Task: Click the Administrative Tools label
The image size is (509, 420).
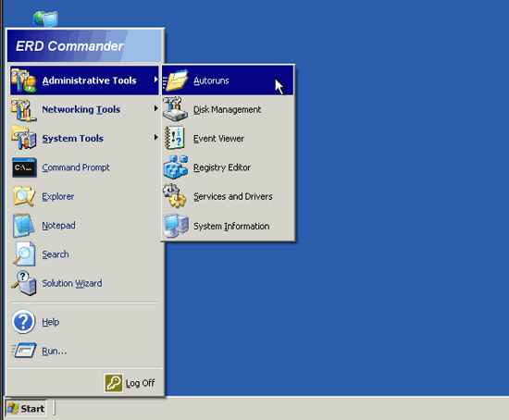Action: point(89,80)
